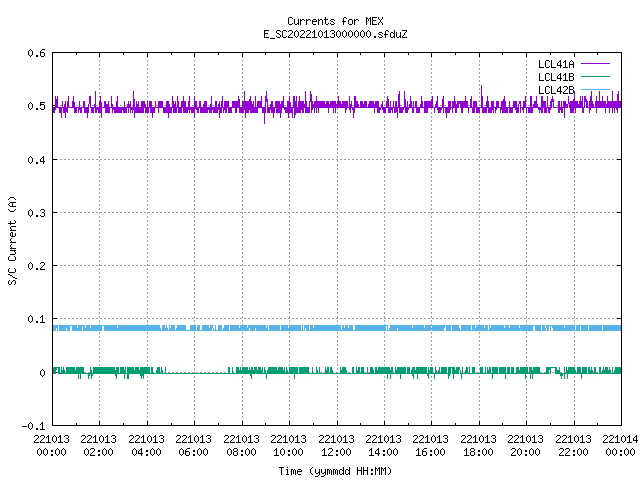Select the LCL41A legend label
Image resolution: width=640 pixels, height=480 pixels.
[x=556, y=64]
